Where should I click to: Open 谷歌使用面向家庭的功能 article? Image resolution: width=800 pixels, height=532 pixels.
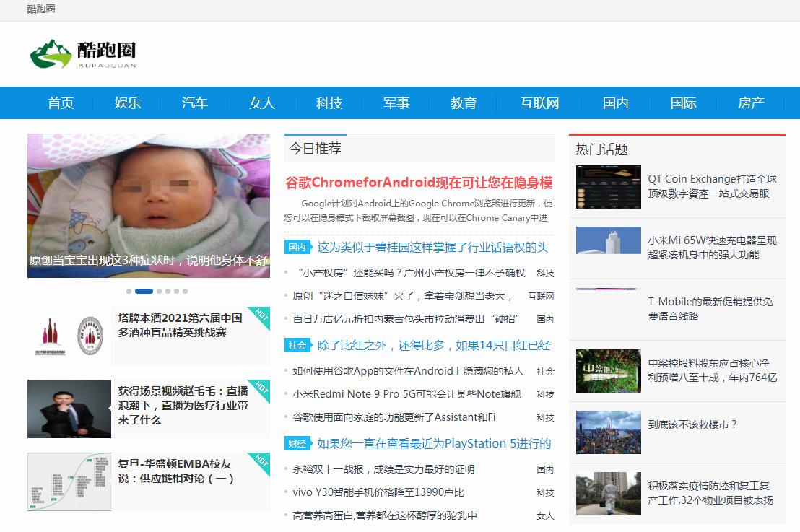click(394, 417)
